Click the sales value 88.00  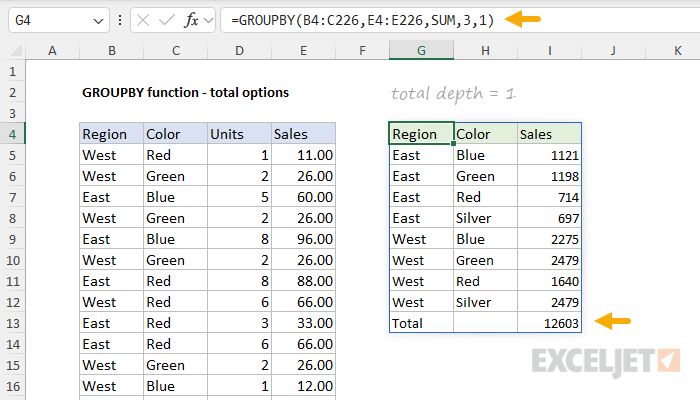pos(304,281)
